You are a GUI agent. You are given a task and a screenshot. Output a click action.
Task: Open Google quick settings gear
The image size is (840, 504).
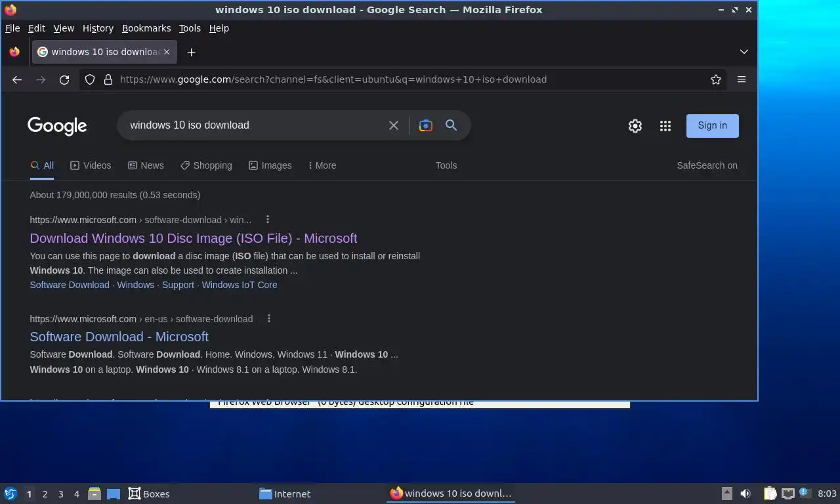[635, 126]
